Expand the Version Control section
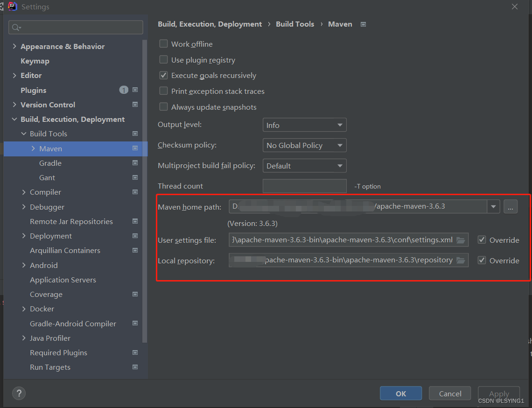This screenshot has width=532, height=408. click(14, 105)
